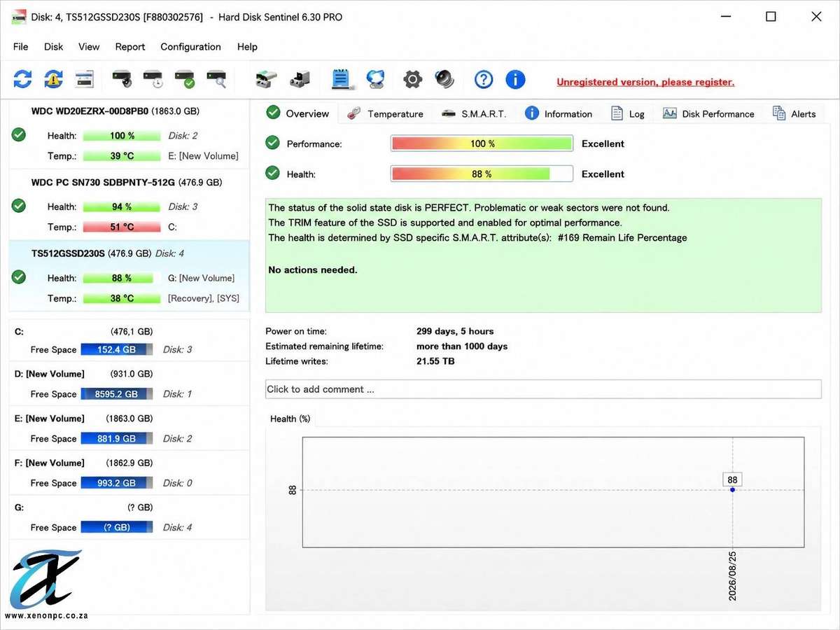The height and width of the screenshot is (630, 840).
Task: Click the disk icon with shield badge
Action: (x=122, y=79)
